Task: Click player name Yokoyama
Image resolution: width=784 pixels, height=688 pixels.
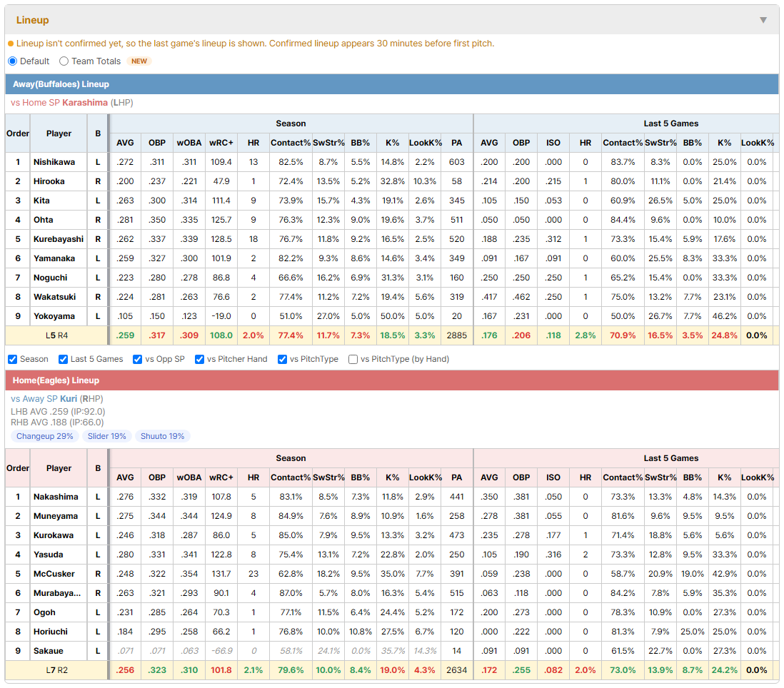Action: click(54, 316)
